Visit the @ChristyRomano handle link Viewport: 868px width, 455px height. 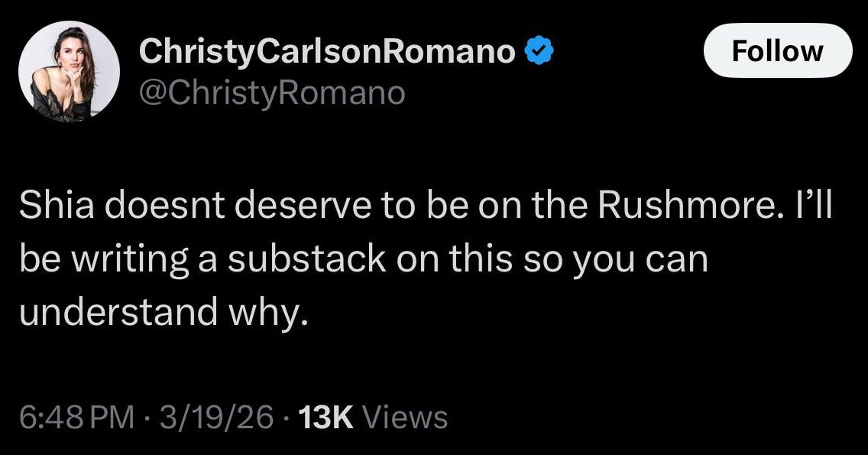[x=271, y=93]
